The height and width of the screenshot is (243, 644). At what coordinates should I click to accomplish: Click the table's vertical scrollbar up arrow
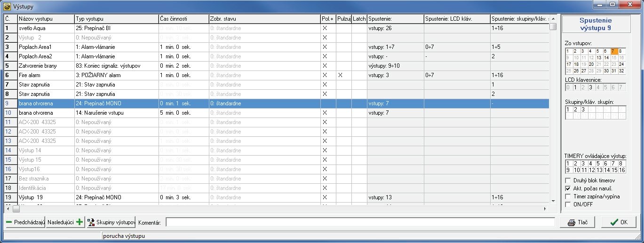pyautogui.click(x=553, y=18)
